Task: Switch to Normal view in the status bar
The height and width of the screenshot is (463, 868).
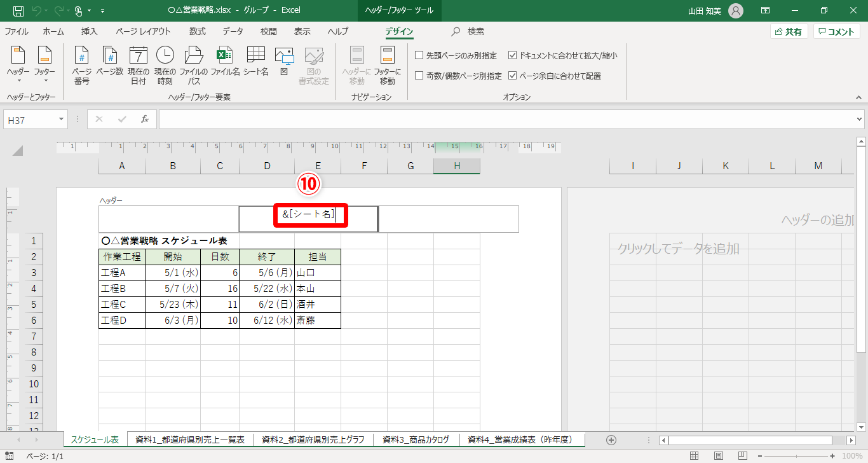Action: [695, 456]
